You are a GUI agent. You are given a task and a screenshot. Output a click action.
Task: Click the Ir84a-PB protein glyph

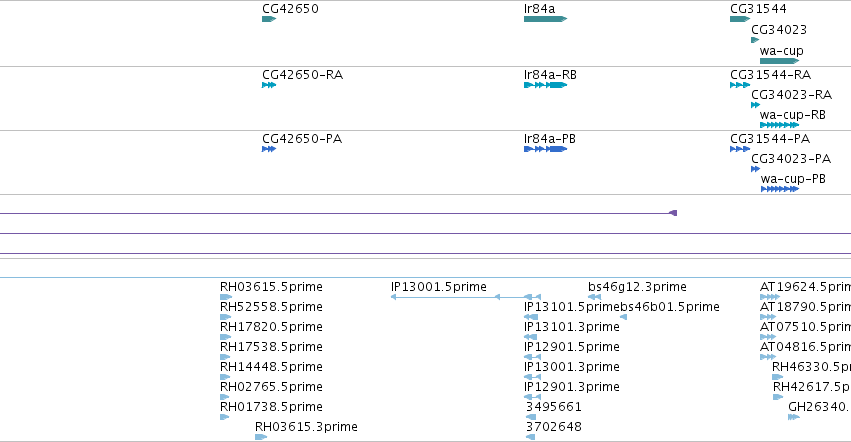click(545, 149)
